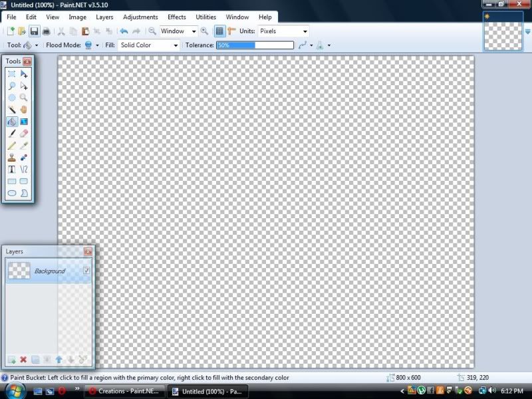532x399 pixels.
Task: Select the Recolor tool
Action: [24, 158]
